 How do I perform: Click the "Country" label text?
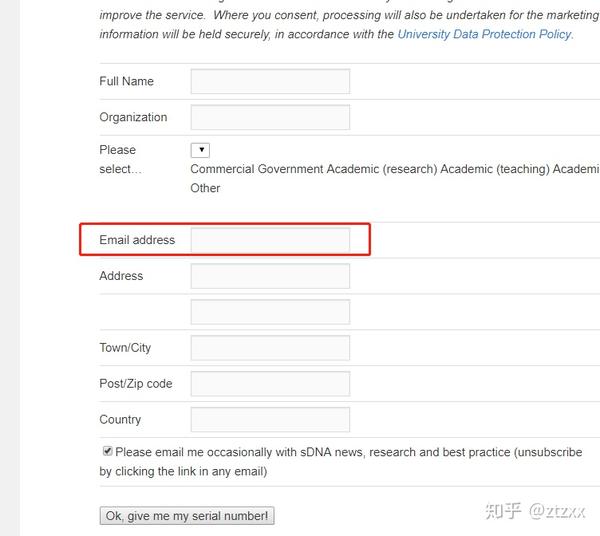pyautogui.click(x=120, y=420)
